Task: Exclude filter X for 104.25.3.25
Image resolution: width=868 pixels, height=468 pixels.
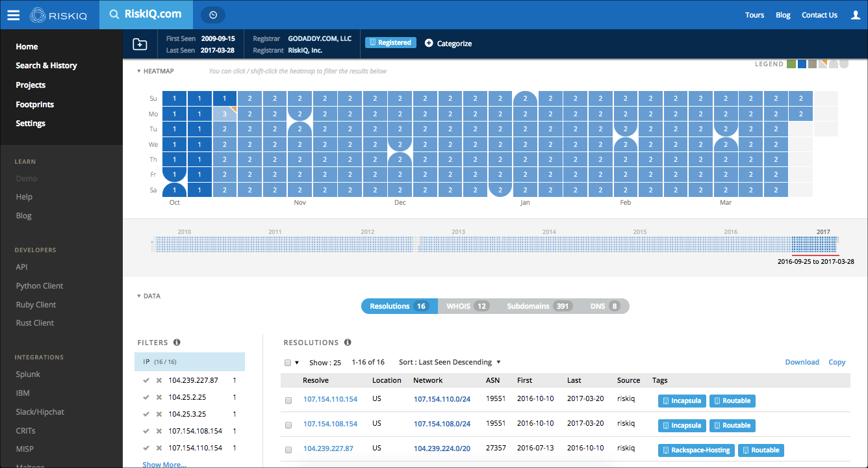Action: click(x=159, y=414)
